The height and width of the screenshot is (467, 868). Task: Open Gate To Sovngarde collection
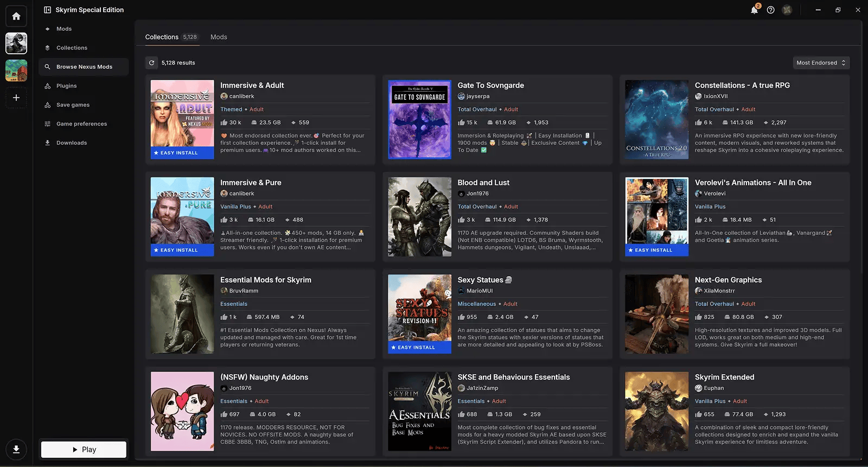[490, 85]
